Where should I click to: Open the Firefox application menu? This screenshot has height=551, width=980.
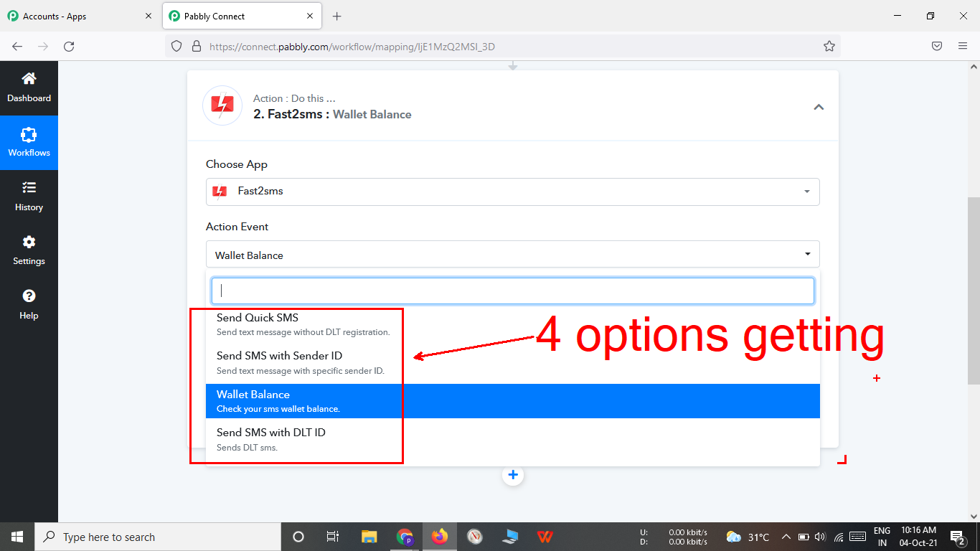tap(963, 46)
